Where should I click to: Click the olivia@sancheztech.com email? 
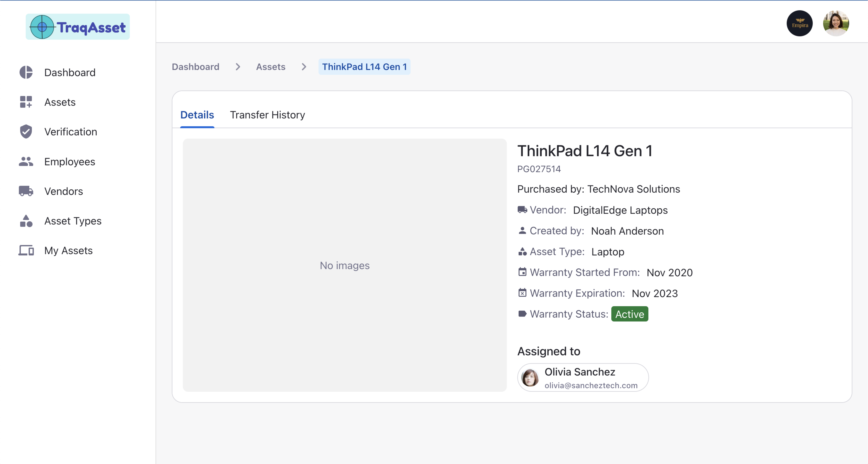point(591,385)
